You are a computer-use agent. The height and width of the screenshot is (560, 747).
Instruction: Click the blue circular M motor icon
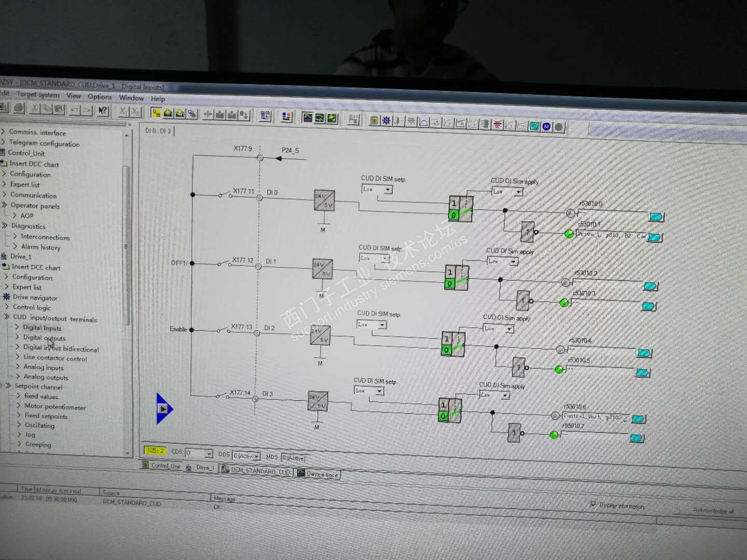tap(546, 127)
